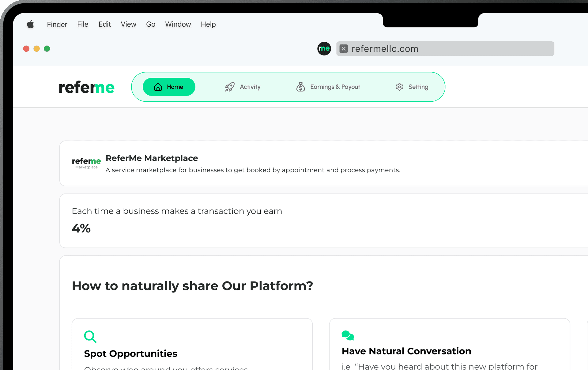The width and height of the screenshot is (588, 370).
Task: Select the chat bubbles icon above Have Natural Conversation
Action: tap(348, 335)
